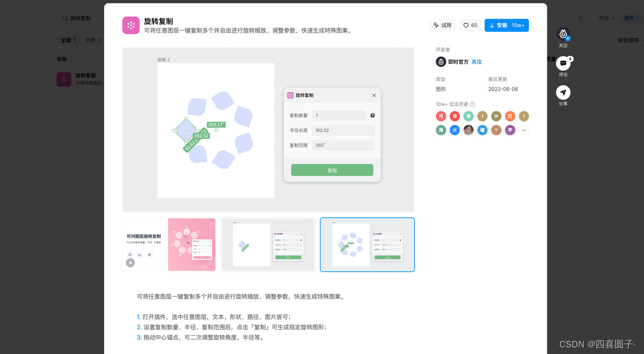This screenshot has width=644, height=354.
Task: Select the third thumbnail with rotated shapes
Action: pyautogui.click(x=367, y=244)
